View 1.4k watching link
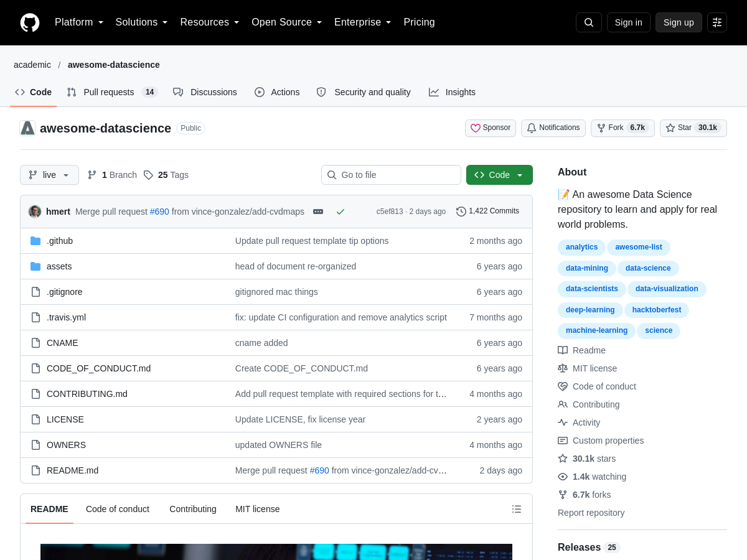 pos(592,477)
